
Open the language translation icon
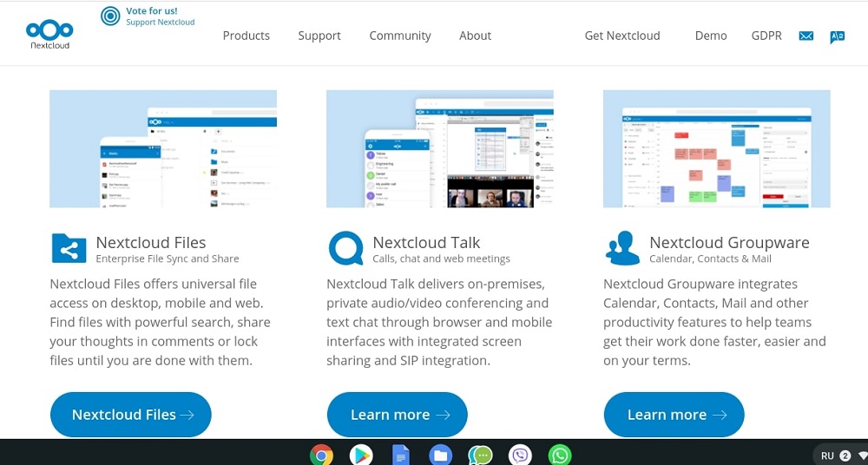pos(837,36)
